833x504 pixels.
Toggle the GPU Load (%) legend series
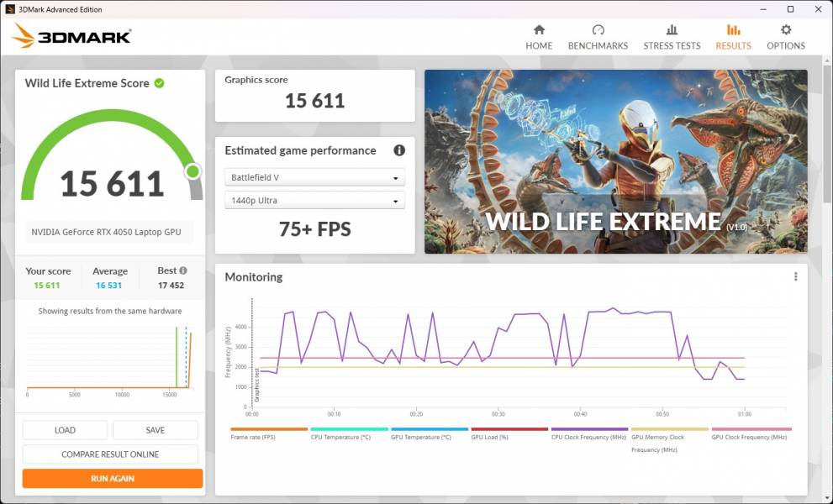(509, 437)
